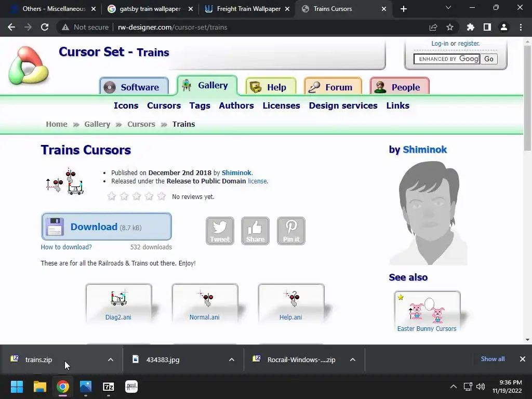Viewport: 532px width, 399px height.
Task: Open the Rocrail taskbar icon
Action: click(x=131, y=387)
